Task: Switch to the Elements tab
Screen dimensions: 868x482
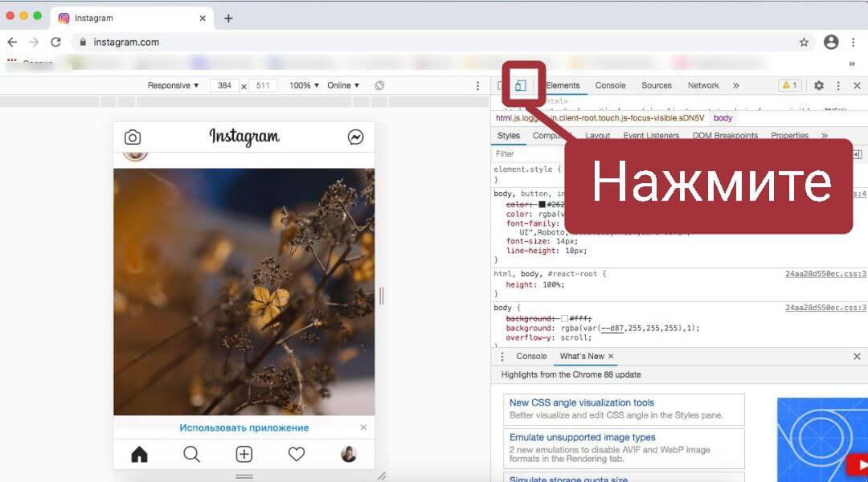Action: pos(563,85)
